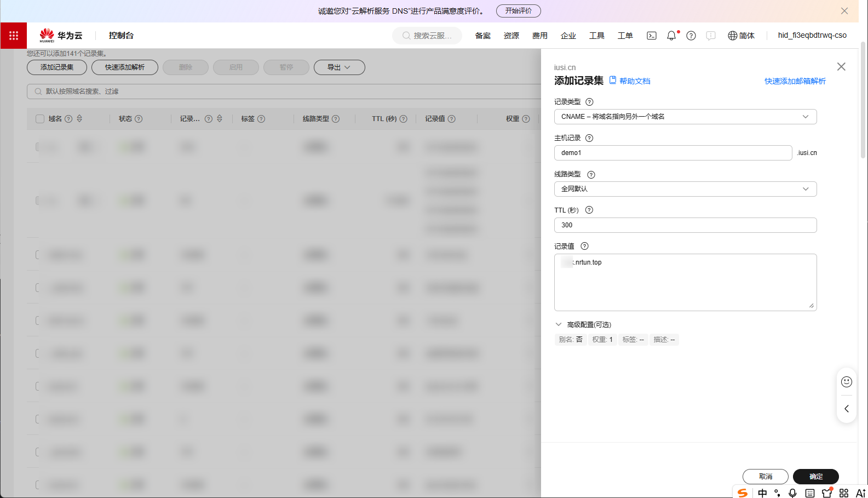
Task: Click the IME microphone voice input icon
Action: pyautogui.click(x=792, y=493)
